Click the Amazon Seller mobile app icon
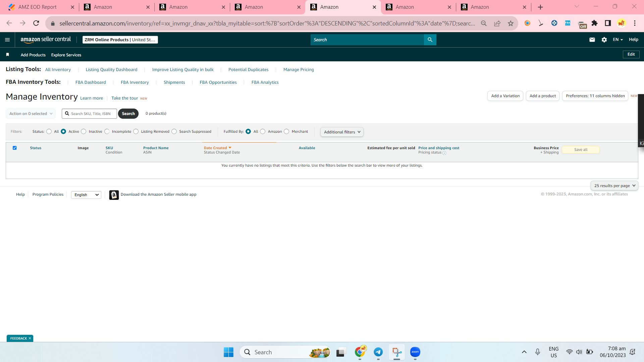This screenshot has width=644, height=362. 114,195
